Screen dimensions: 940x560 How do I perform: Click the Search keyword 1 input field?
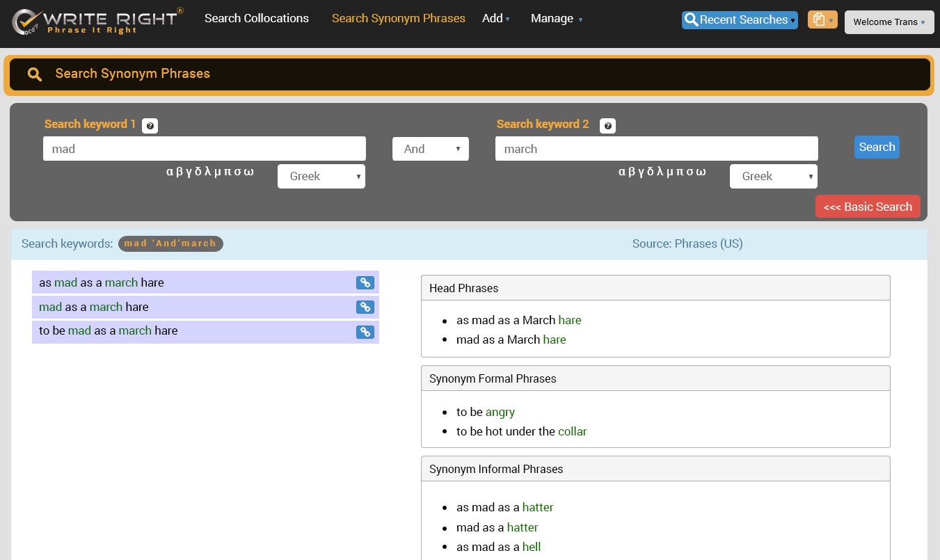click(204, 149)
